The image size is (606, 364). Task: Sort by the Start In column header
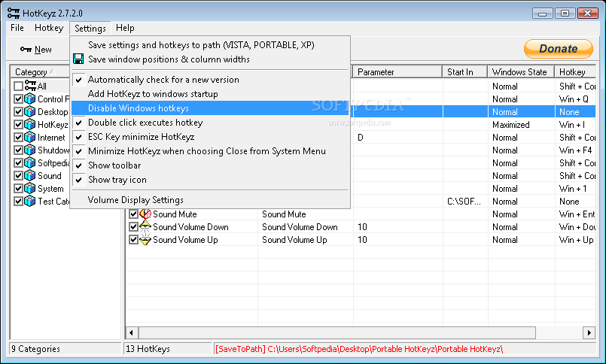point(465,71)
